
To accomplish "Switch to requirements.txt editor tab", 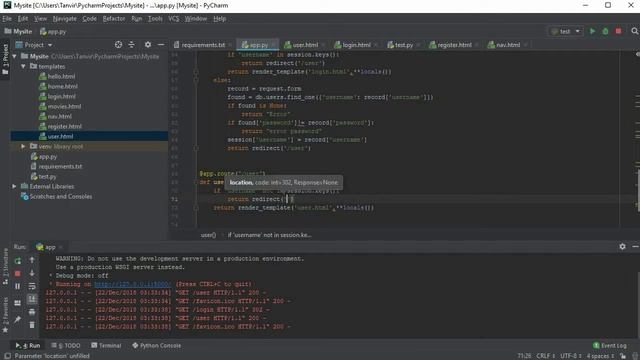I will tap(202, 45).
